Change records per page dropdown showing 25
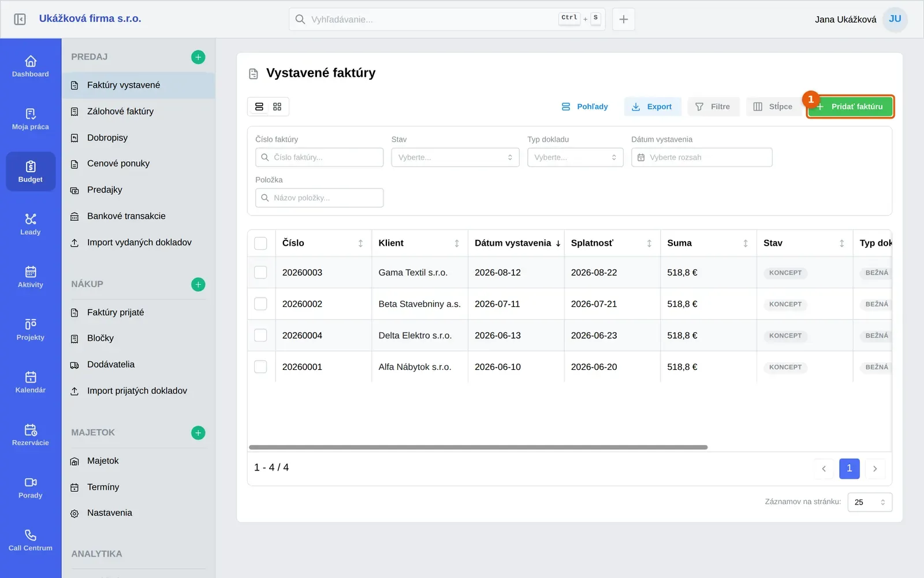Viewport: 924px width, 578px height. coord(870,502)
